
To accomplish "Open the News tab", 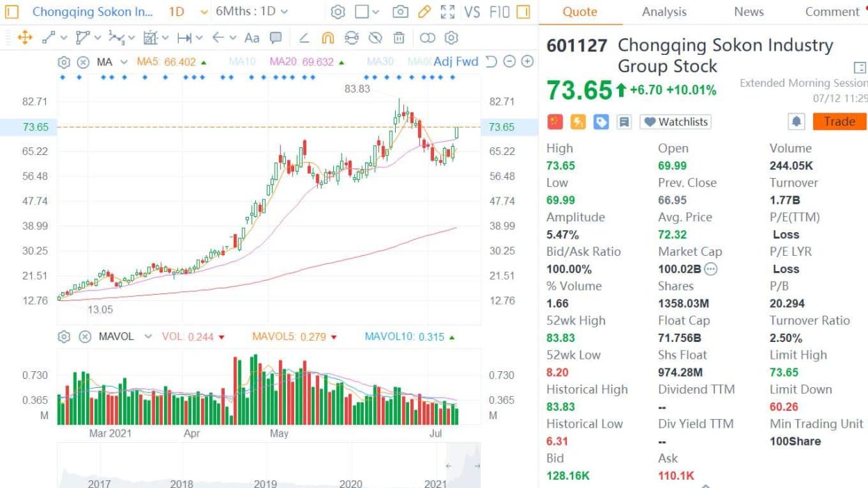I will tap(748, 12).
